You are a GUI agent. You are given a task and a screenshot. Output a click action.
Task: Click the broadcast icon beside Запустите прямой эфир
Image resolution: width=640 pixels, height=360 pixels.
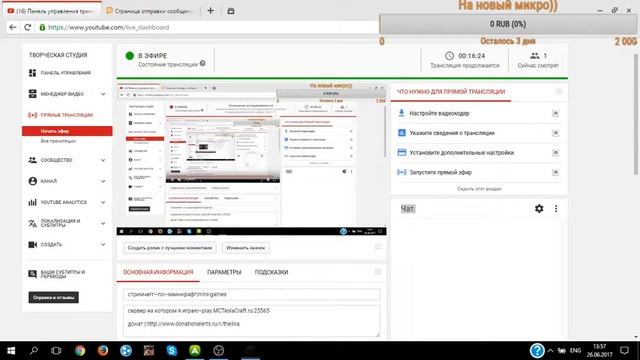click(x=402, y=172)
